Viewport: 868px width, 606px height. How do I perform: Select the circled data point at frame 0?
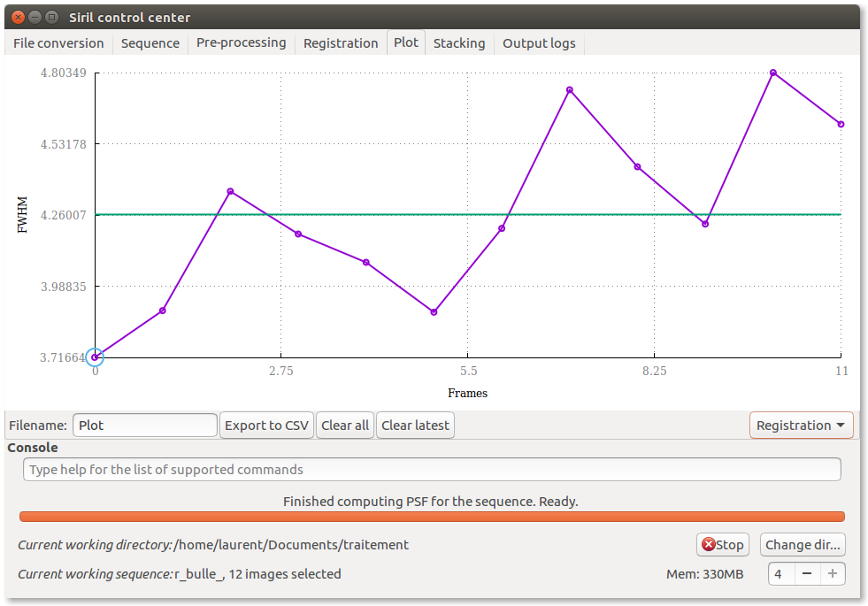click(x=95, y=357)
